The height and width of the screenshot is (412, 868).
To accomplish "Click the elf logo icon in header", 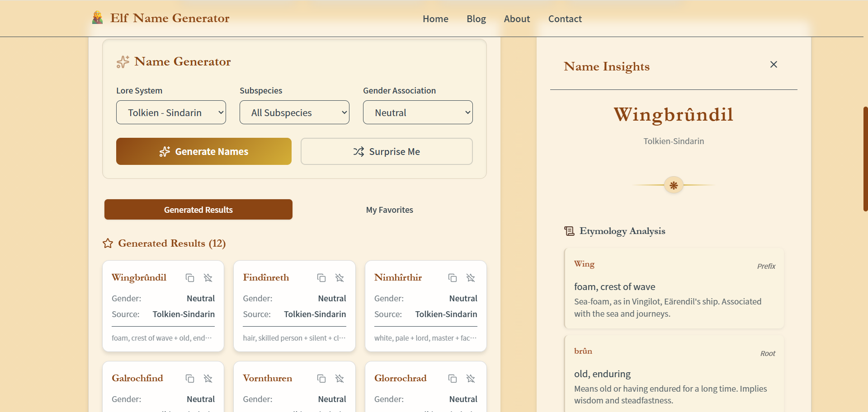I will point(97,18).
